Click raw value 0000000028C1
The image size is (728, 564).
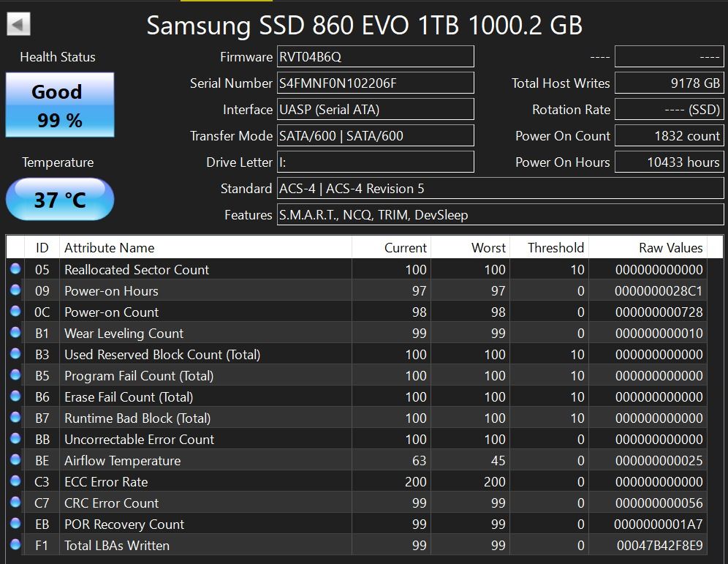click(659, 291)
